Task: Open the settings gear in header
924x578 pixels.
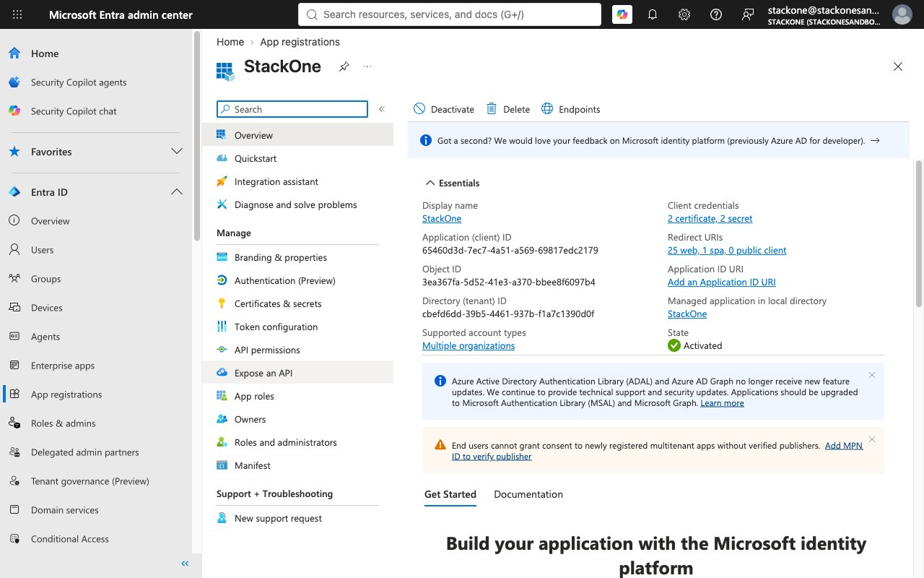Action: [684, 14]
